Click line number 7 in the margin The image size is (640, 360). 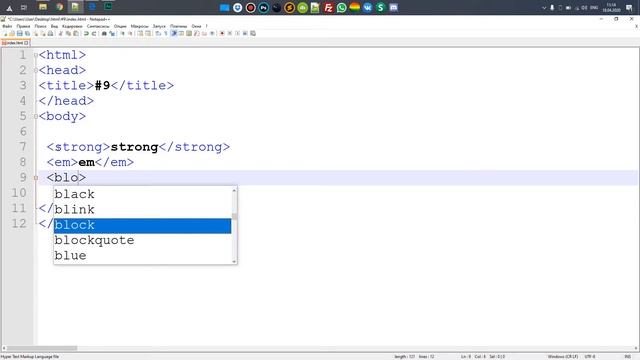pyautogui.click(x=23, y=147)
